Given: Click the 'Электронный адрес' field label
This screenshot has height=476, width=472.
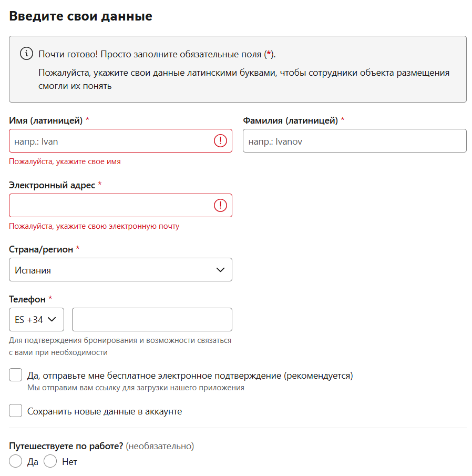Looking at the screenshot, I should 53,185.
